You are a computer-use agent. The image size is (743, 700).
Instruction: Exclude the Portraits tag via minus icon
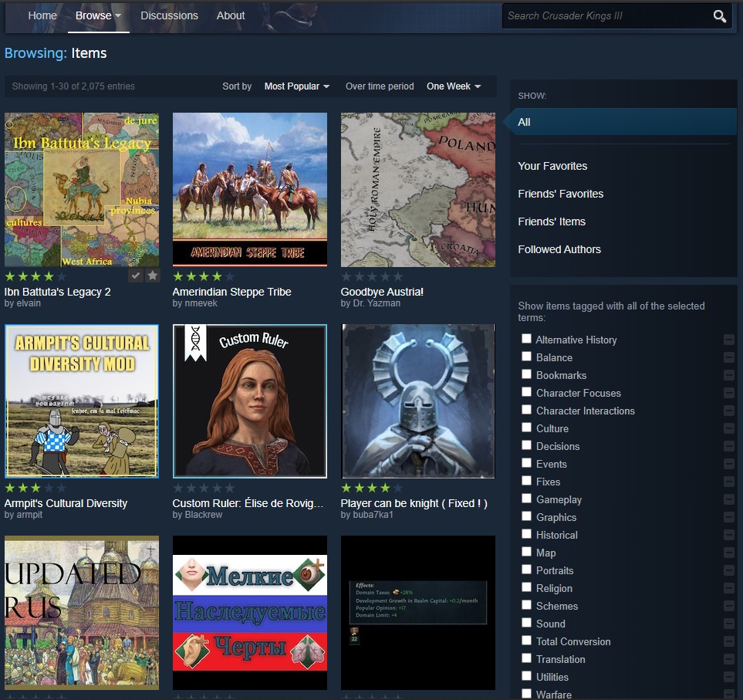(729, 570)
